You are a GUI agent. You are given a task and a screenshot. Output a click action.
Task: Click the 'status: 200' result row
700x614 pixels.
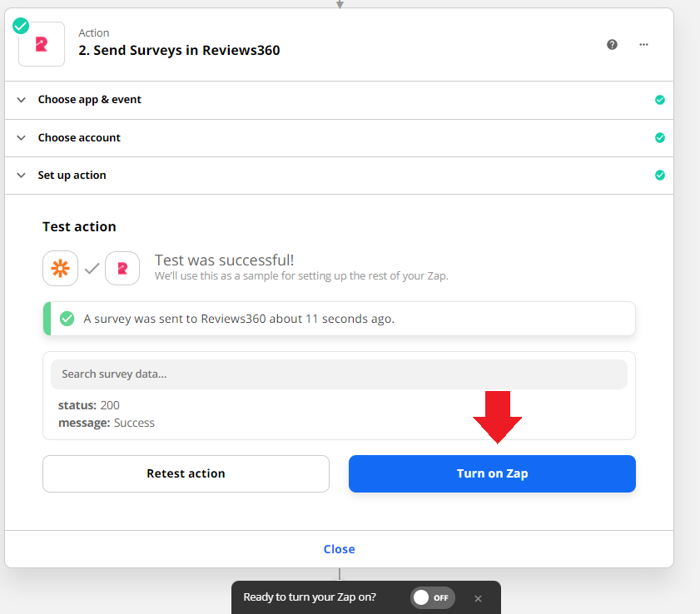point(89,405)
